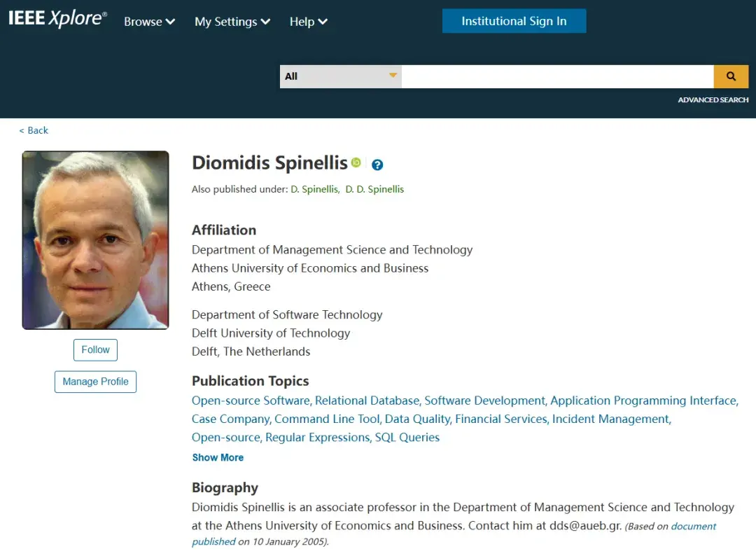
Task: Expand the Help menu
Action: tap(308, 22)
